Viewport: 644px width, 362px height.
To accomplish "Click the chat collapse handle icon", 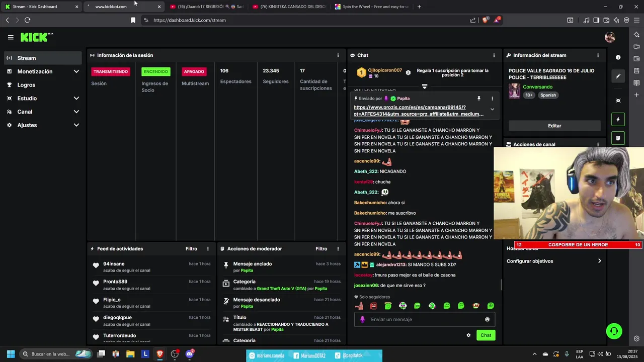I will coord(424,86).
